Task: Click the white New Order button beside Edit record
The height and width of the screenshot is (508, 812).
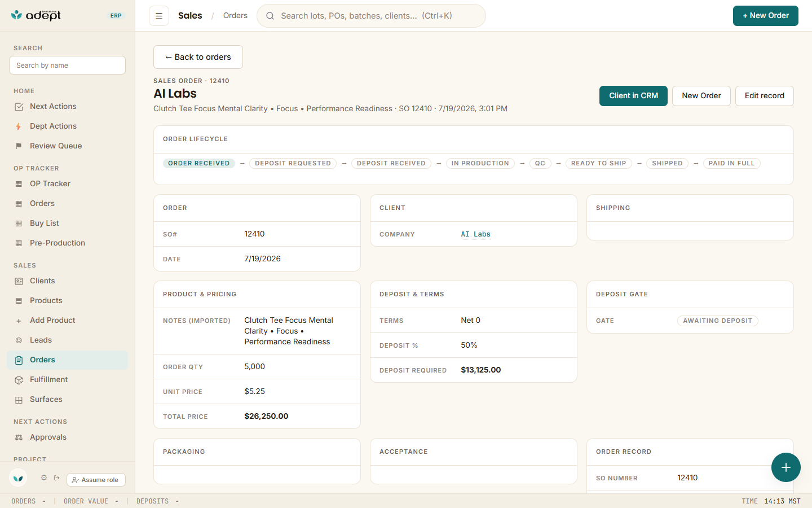Action: pyautogui.click(x=701, y=96)
